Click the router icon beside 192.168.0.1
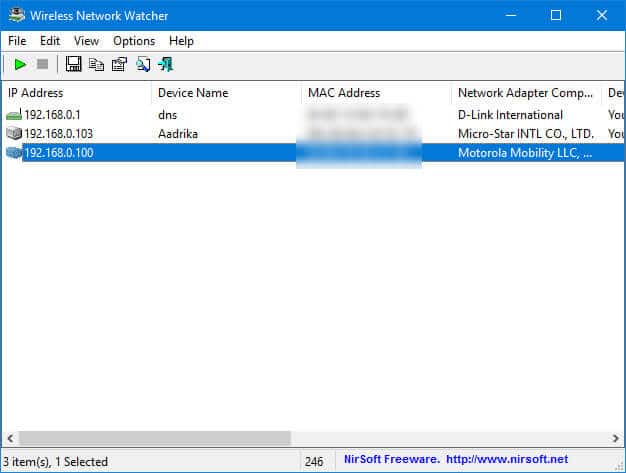The width and height of the screenshot is (626, 473). click(13, 115)
